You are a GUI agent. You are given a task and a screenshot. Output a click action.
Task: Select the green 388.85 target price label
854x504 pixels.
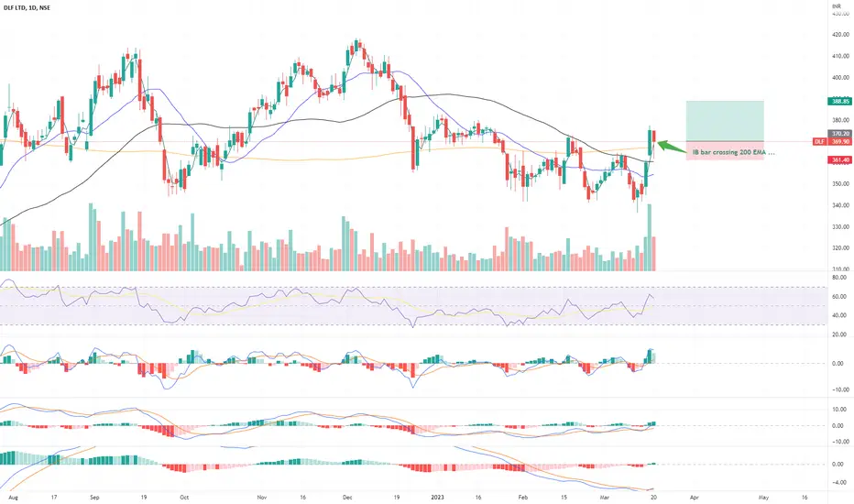839,102
